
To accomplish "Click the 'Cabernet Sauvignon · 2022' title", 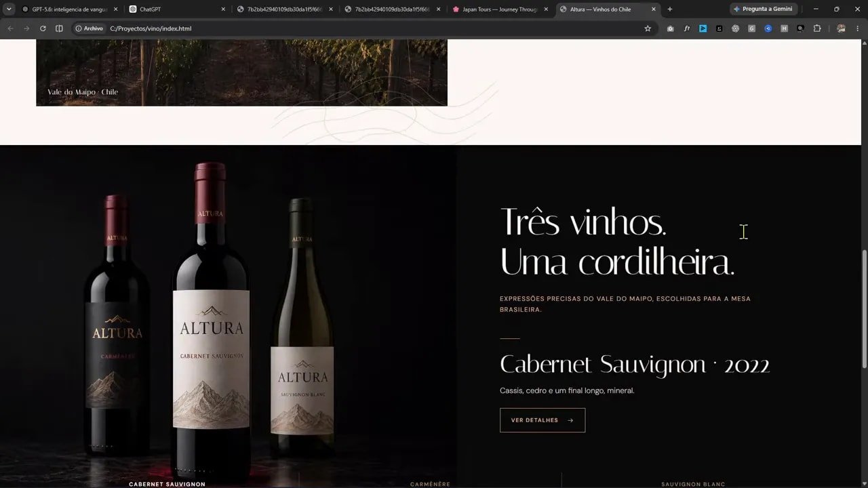I will (x=635, y=365).
